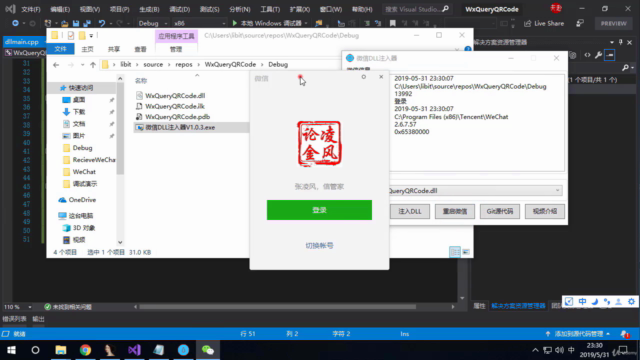Screen dimensions: 640x360
Task: Click the green 登录 button in WeChat
Action: 319,210
